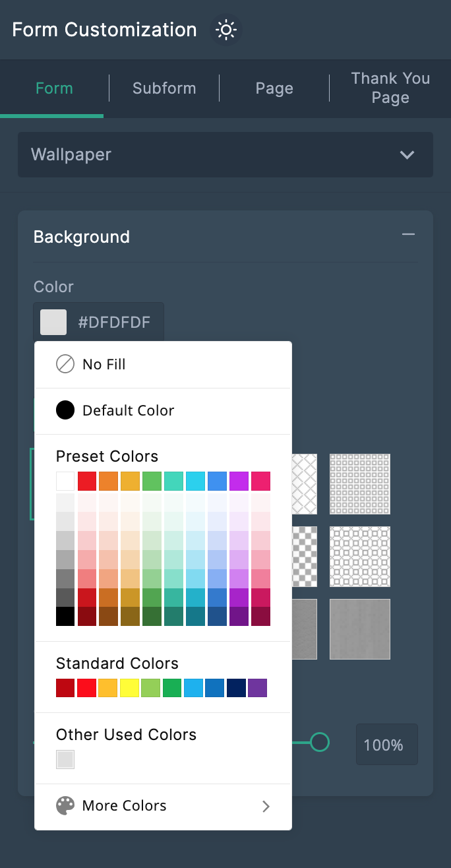Select the gray Other Used Colors swatch
This screenshot has height=868, width=451.
click(65, 760)
